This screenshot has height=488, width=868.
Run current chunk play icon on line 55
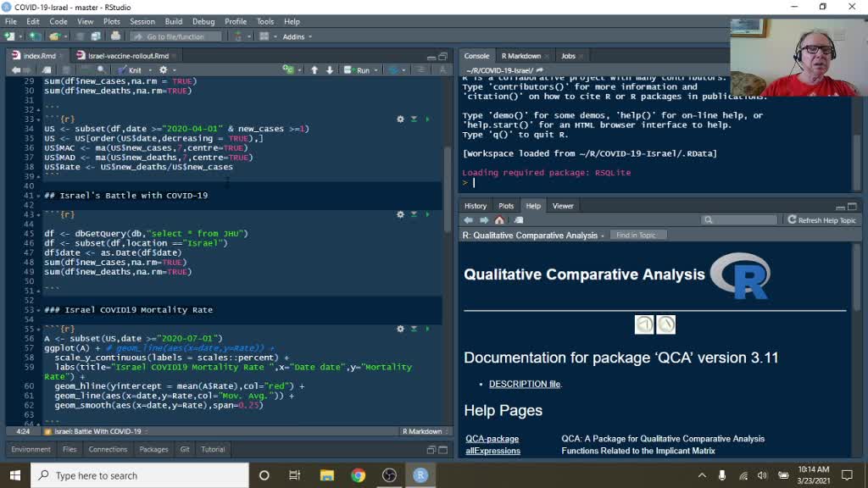pyautogui.click(x=427, y=329)
